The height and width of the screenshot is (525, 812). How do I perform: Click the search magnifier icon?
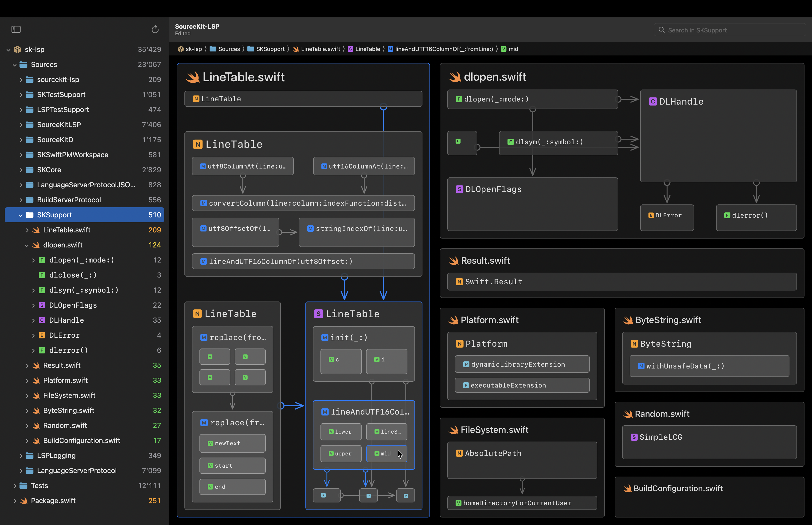(661, 30)
